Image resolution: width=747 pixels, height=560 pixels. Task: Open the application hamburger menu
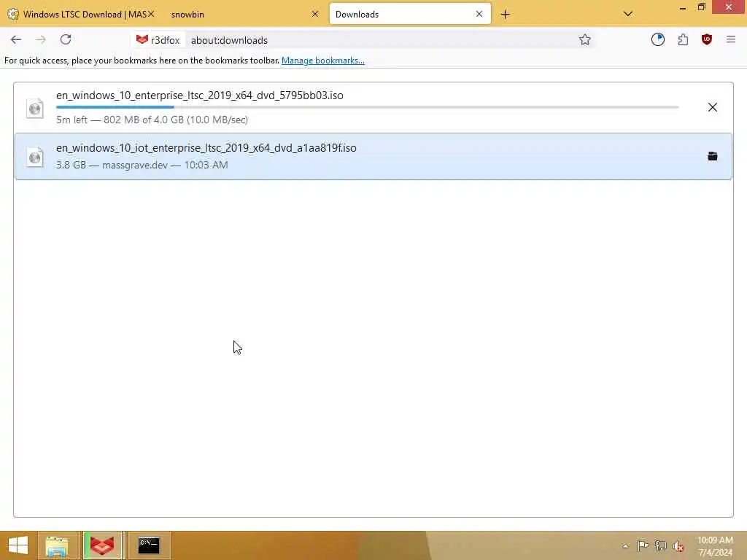(731, 39)
